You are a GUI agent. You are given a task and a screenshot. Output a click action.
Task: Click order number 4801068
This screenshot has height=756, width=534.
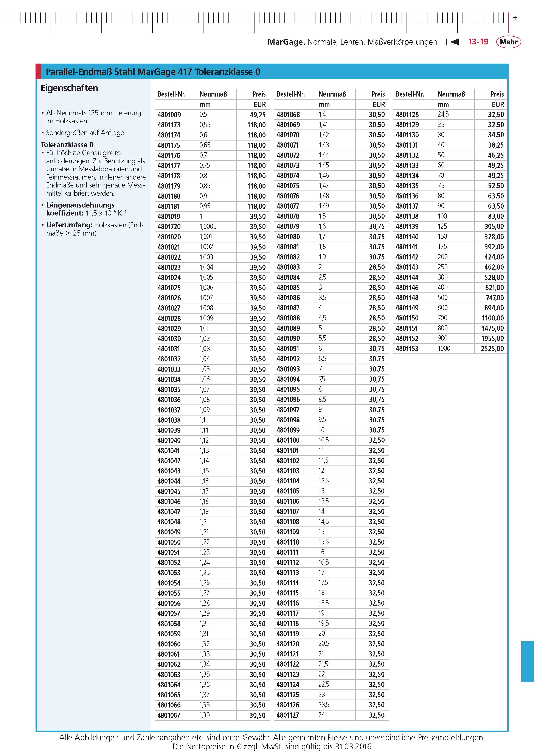pos(288,115)
